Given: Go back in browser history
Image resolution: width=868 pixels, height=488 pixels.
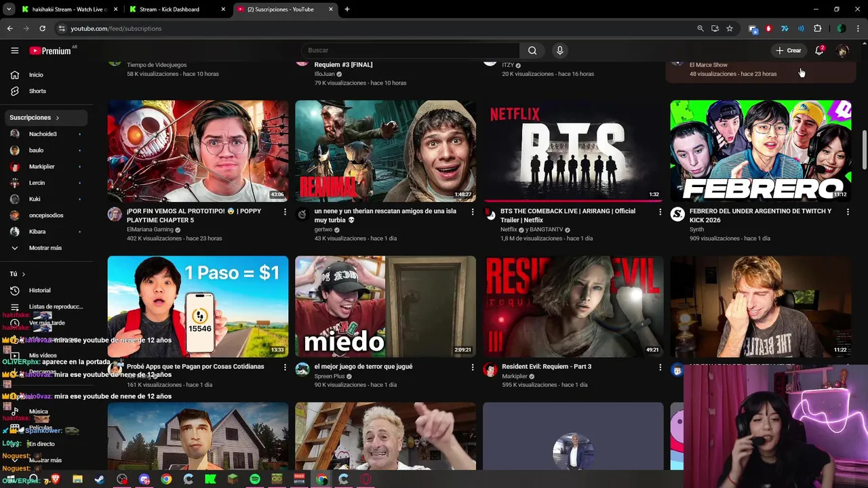Looking at the screenshot, I should (x=9, y=28).
